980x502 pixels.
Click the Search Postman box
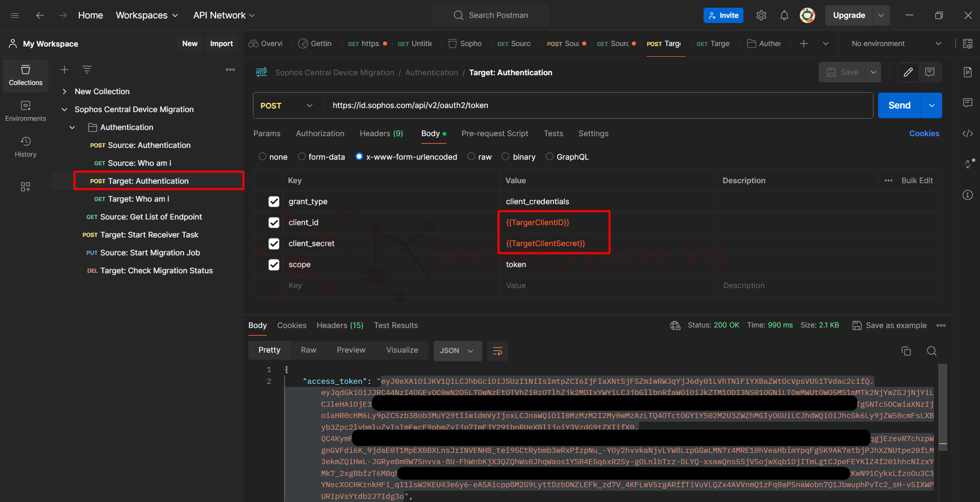coord(491,15)
